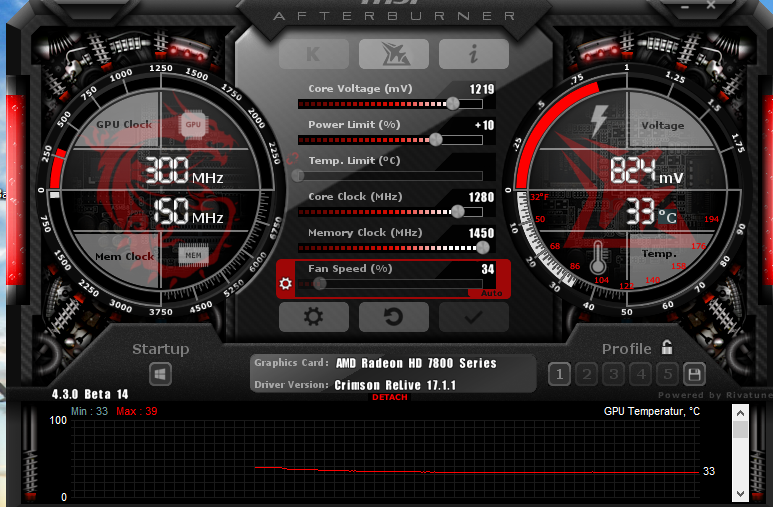Viewport: 773px width, 507px height.
Task: Click the MSI fighter jet logo button
Action: [393, 54]
